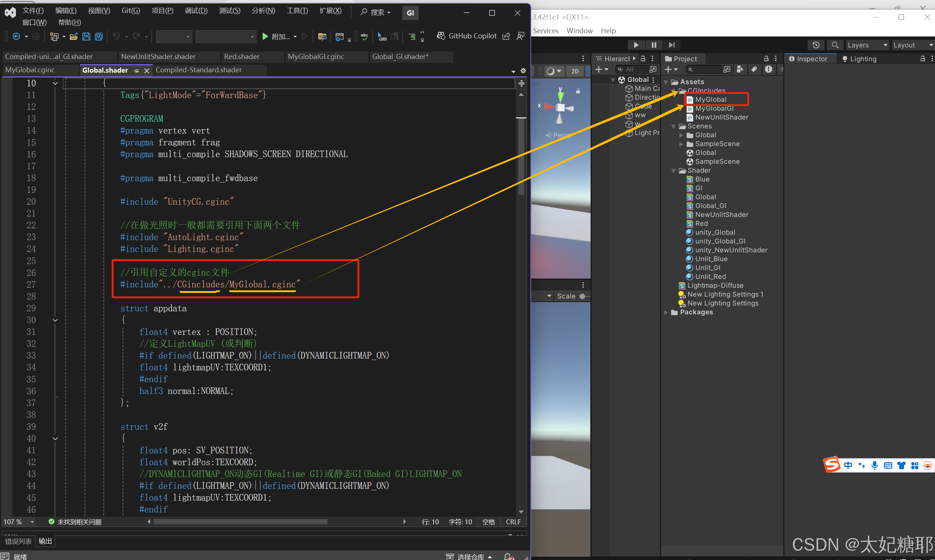This screenshot has height=560, width=935.
Task: Toggle the Inspector panel lock icon
Action: click(922, 59)
